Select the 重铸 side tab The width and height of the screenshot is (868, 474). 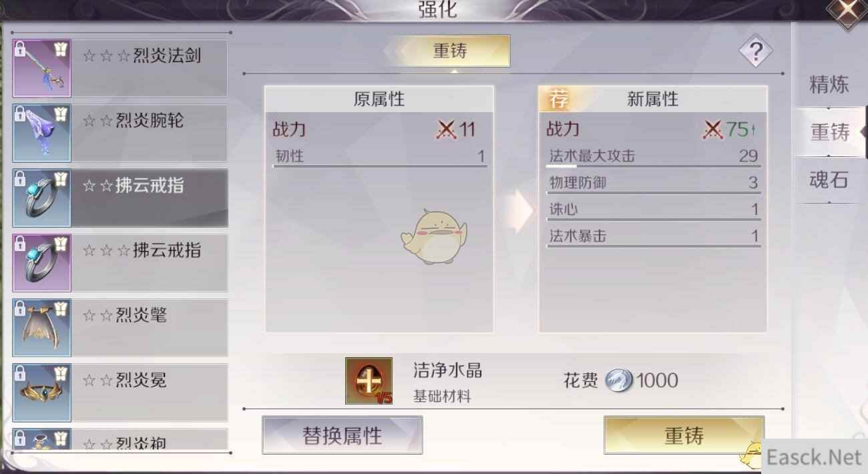pos(830,132)
